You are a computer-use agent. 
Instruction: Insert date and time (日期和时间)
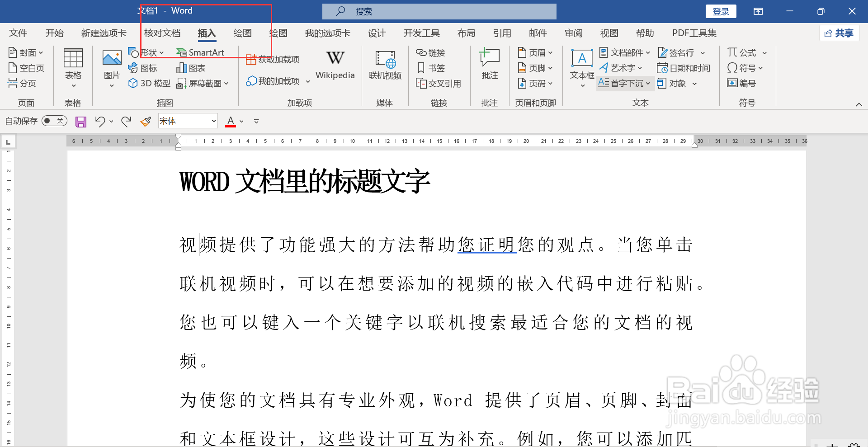coord(683,68)
